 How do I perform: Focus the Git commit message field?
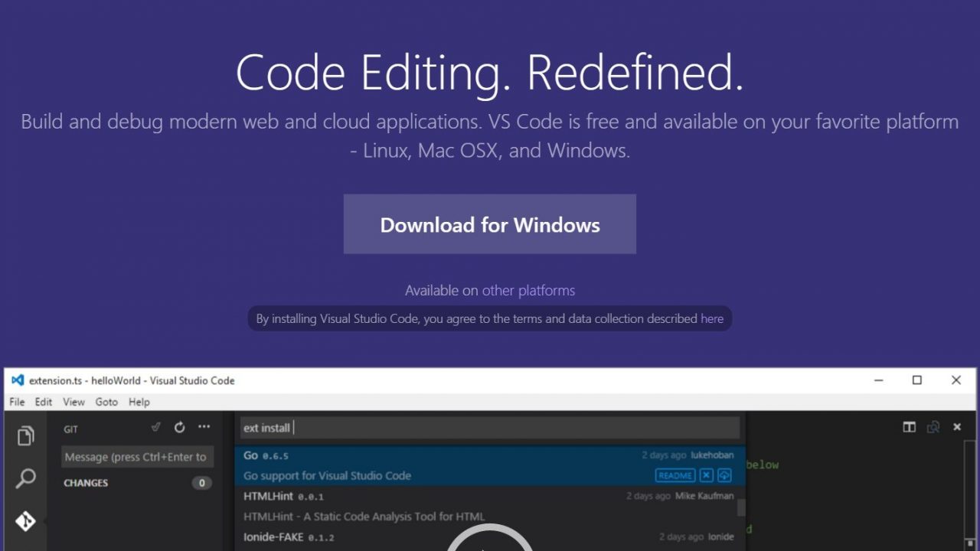137,457
